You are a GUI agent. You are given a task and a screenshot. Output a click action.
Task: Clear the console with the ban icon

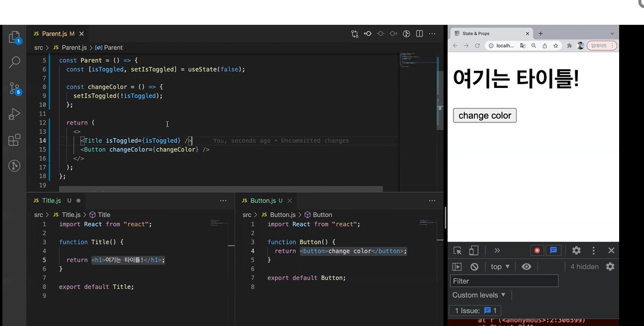point(474,267)
